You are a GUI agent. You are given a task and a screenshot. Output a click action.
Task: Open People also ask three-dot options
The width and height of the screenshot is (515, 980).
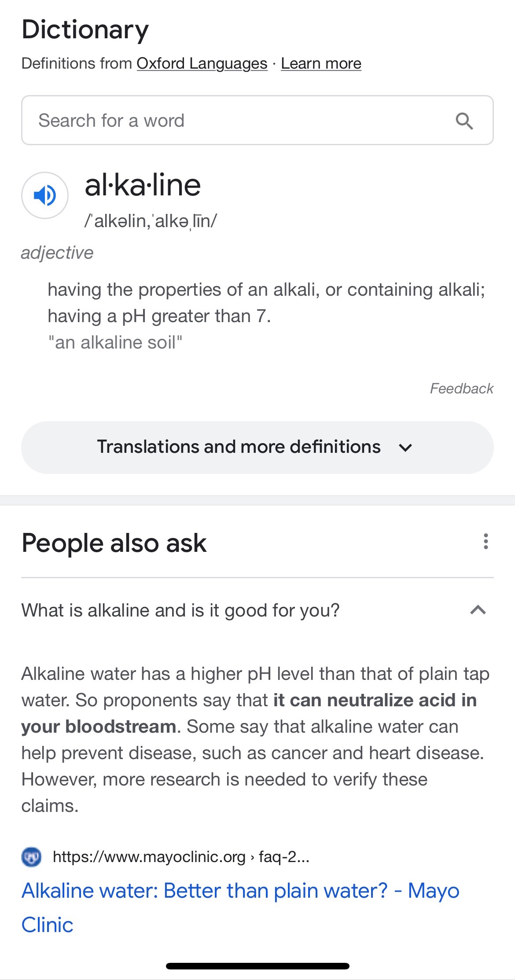click(486, 541)
